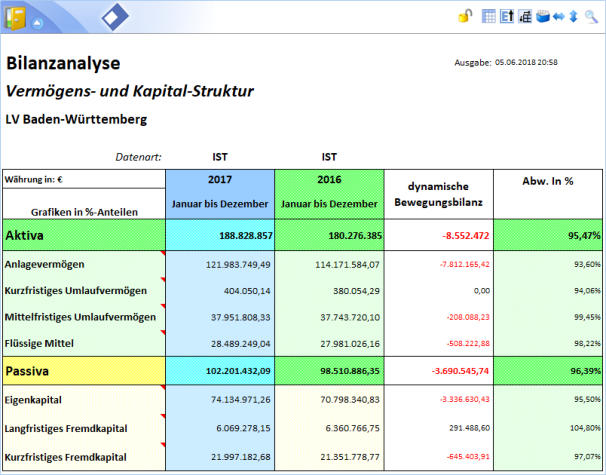Click the blue diamond logo icon
Viewport: 606px width, 475px height.
(x=115, y=16)
